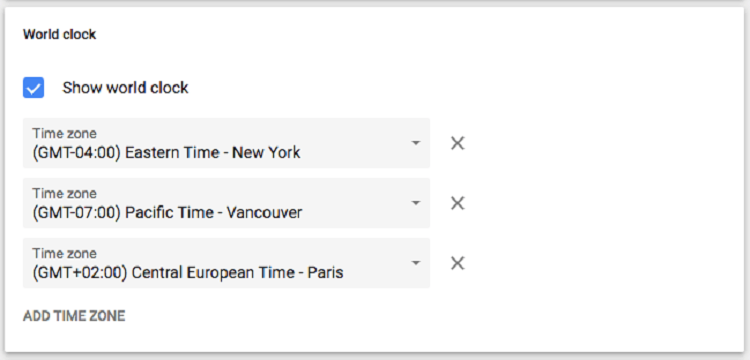Click the dropdown arrow in the Vancouver row

click(x=416, y=203)
